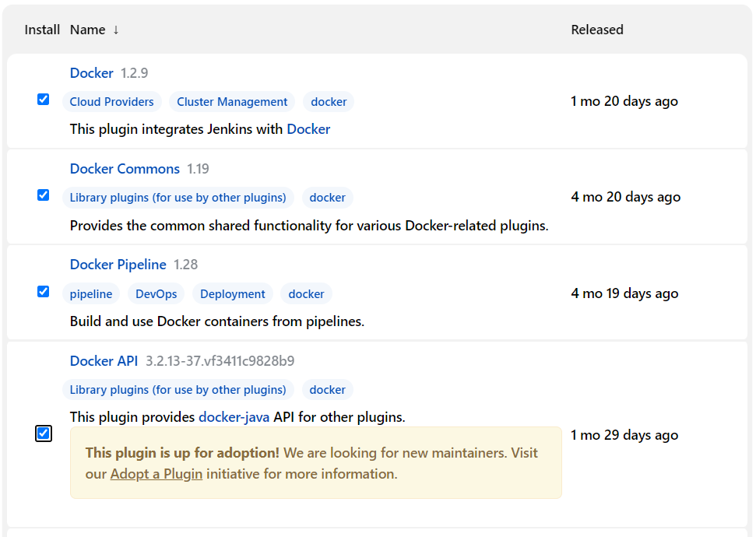Select the pipeline category tag
This screenshot has width=756, height=537.
pos(91,294)
